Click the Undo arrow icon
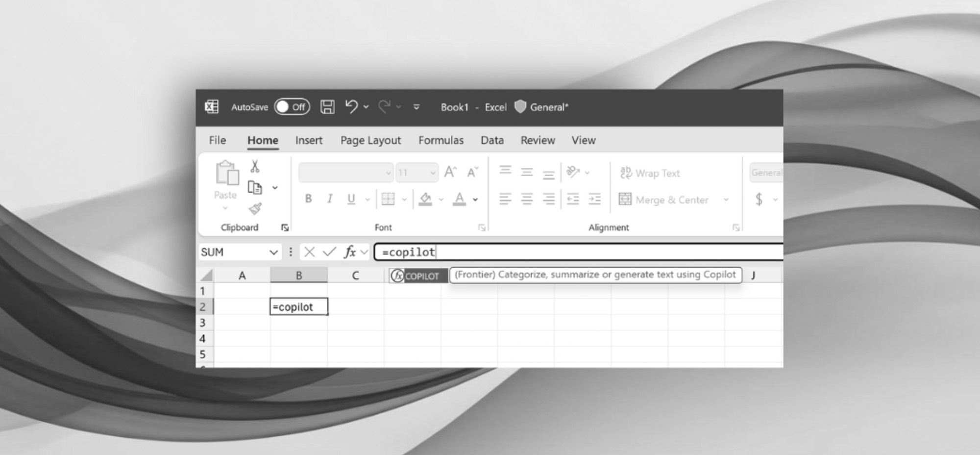This screenshot has height=455, width=980. tap(351, 106)
